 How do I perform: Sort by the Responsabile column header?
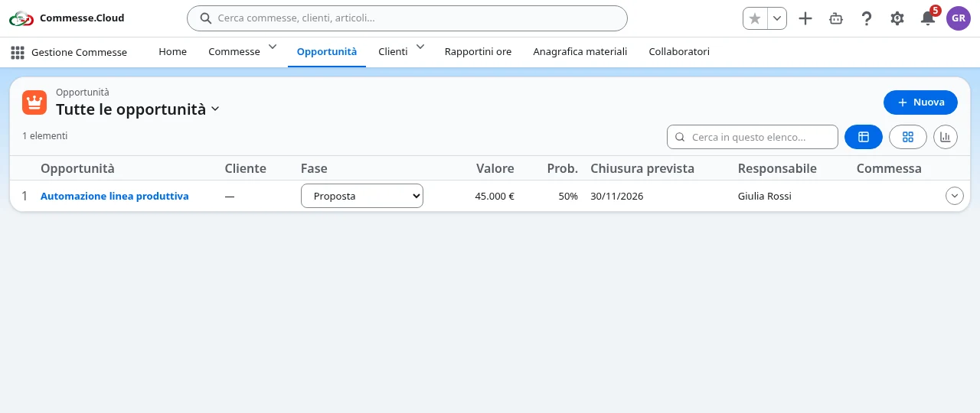click(777, 168)
